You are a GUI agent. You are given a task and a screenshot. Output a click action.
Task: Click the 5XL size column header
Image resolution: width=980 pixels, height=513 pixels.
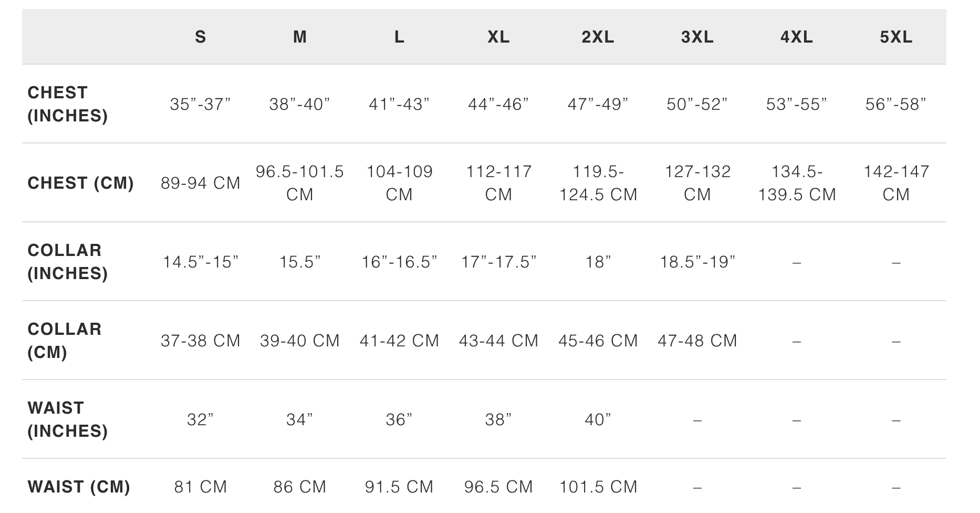click(x=896, y=37)
